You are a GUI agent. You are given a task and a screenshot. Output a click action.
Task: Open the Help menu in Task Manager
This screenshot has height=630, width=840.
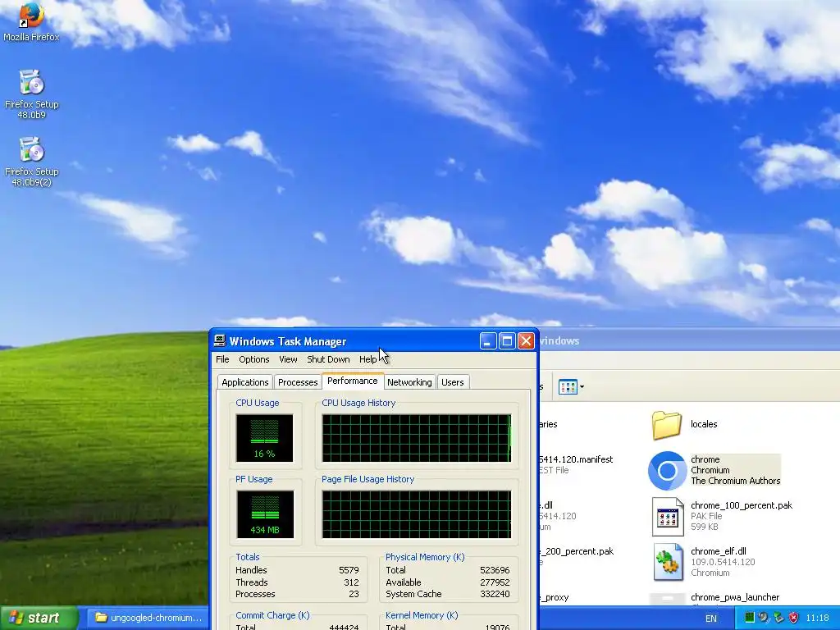click(367, 359)
